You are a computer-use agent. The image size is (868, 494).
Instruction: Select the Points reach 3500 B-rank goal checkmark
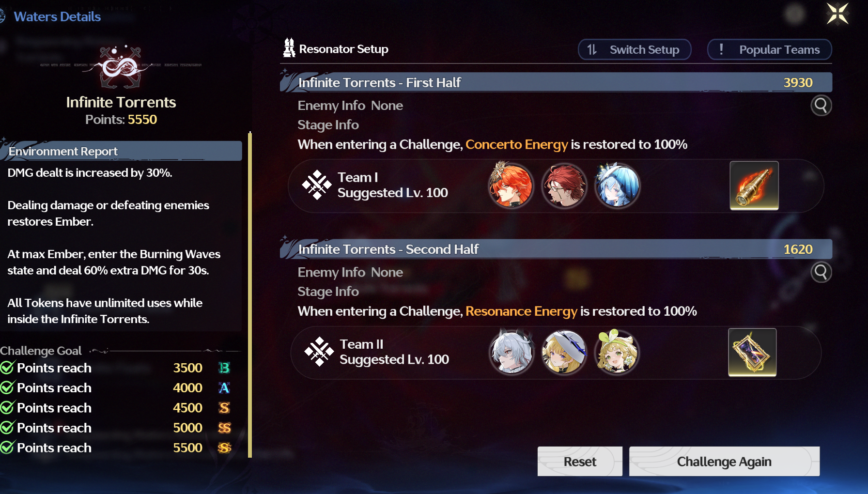(7, 368)
